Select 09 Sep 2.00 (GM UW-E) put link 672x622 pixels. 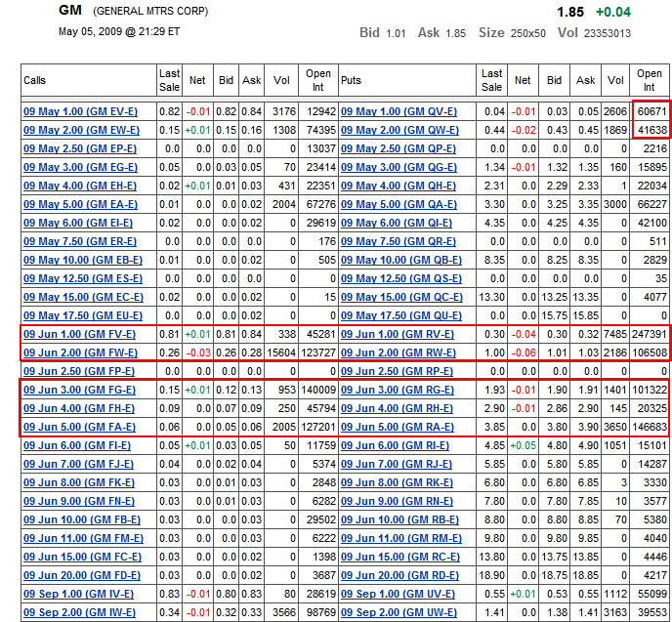399,612
